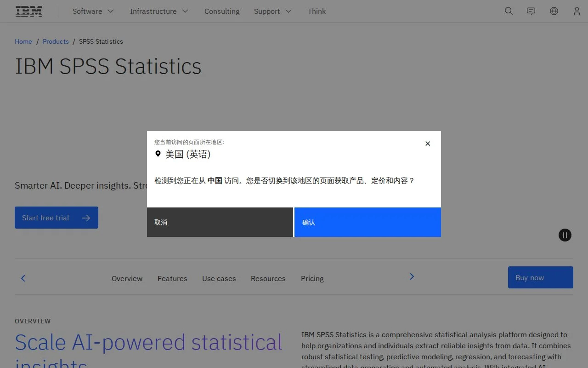The image size is (588, 368).
Task: Click Start free trial button
Action: [57, 218]
